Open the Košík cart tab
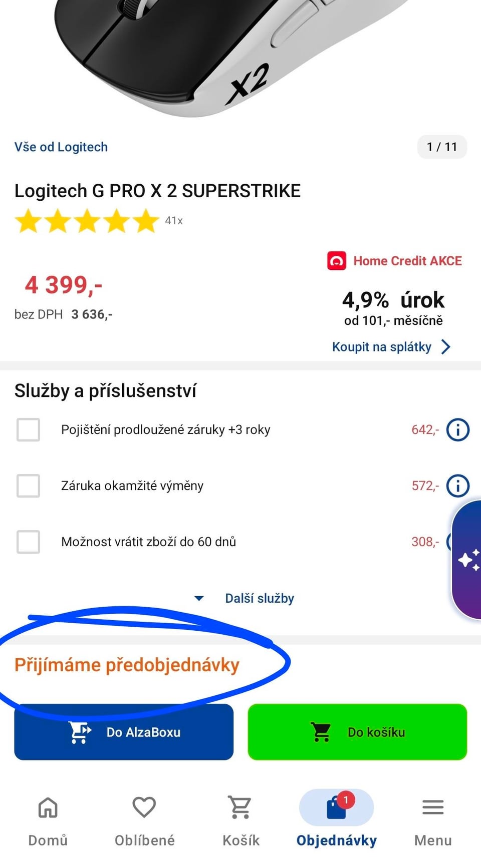Screen dimensions: 481x868 click(241, 819)
